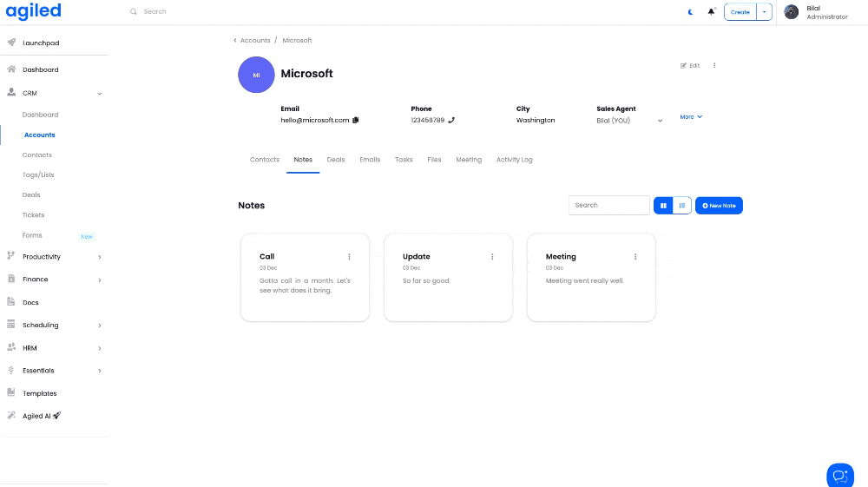Click the search magnifier icon in top bar
Viewport: 868px width, 487px height.
[x=134, y=11]
